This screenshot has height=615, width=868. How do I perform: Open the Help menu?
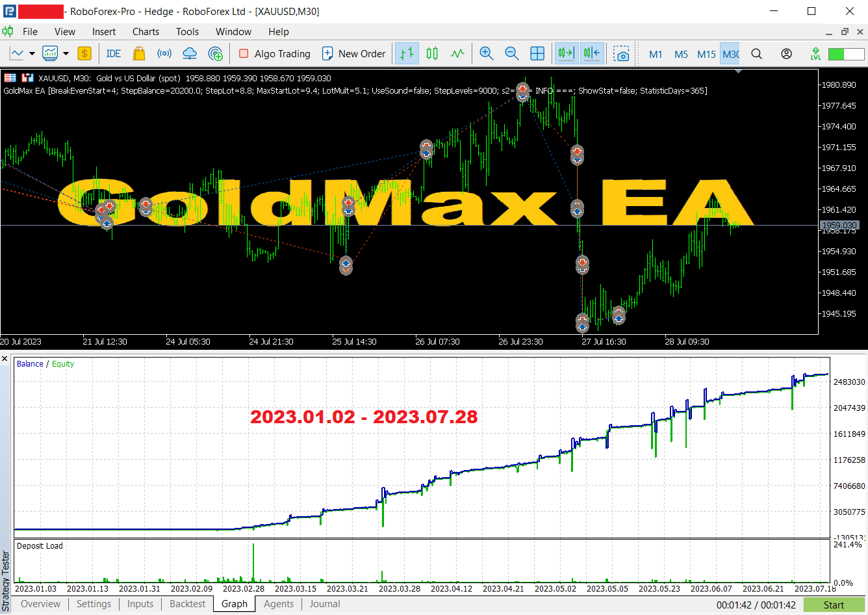tap(279, 31)
